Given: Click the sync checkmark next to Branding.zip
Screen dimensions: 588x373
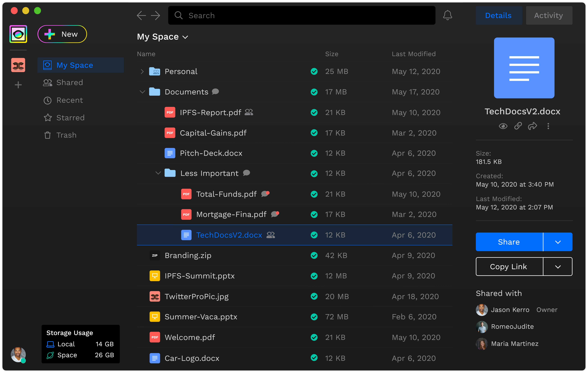Looking at the screenshot, I should (x=314, y=255).
